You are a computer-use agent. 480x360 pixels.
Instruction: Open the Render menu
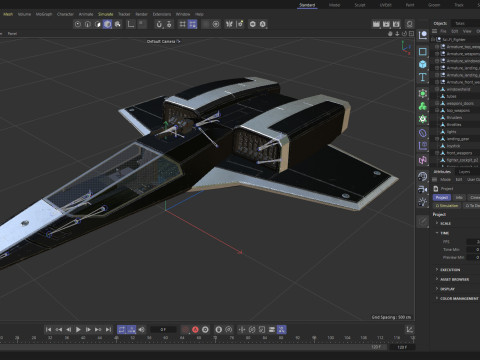[x=141, y=14]
